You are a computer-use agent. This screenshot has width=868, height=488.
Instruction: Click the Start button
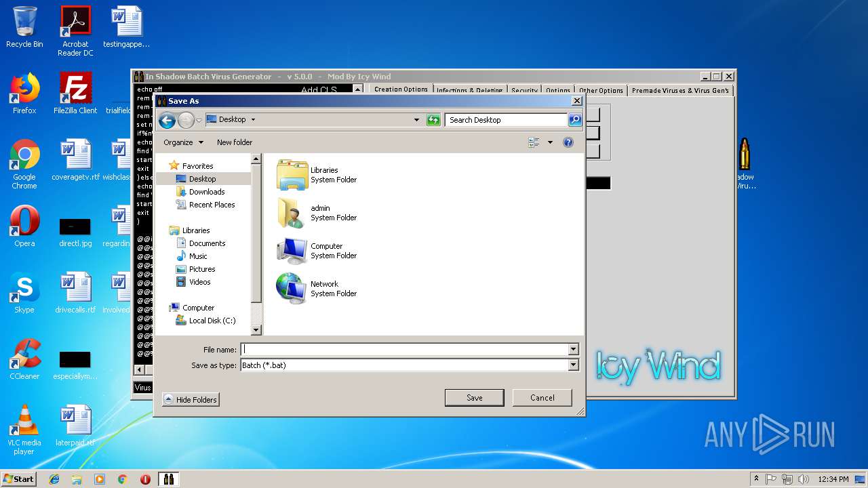(18, 479)
